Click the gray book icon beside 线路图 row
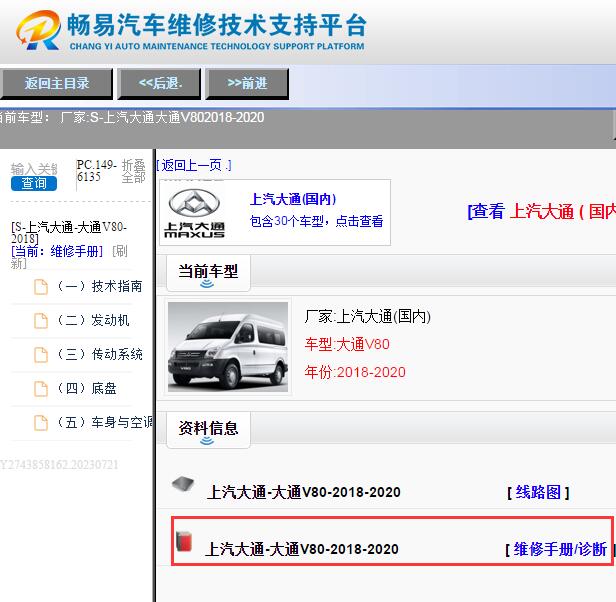 tap(183, 483)
